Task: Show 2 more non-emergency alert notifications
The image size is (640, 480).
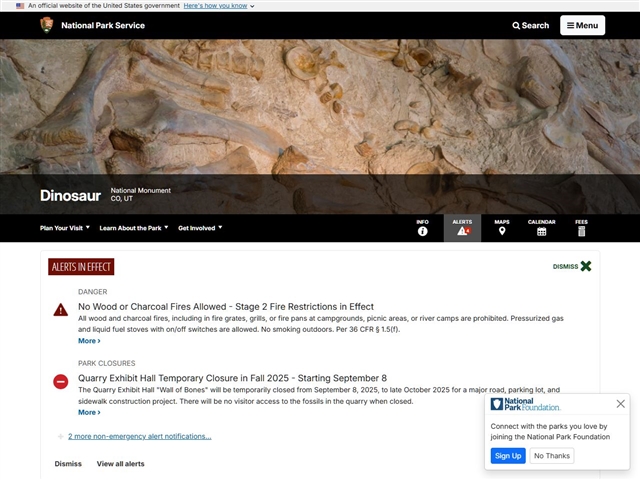Action: 139,436
